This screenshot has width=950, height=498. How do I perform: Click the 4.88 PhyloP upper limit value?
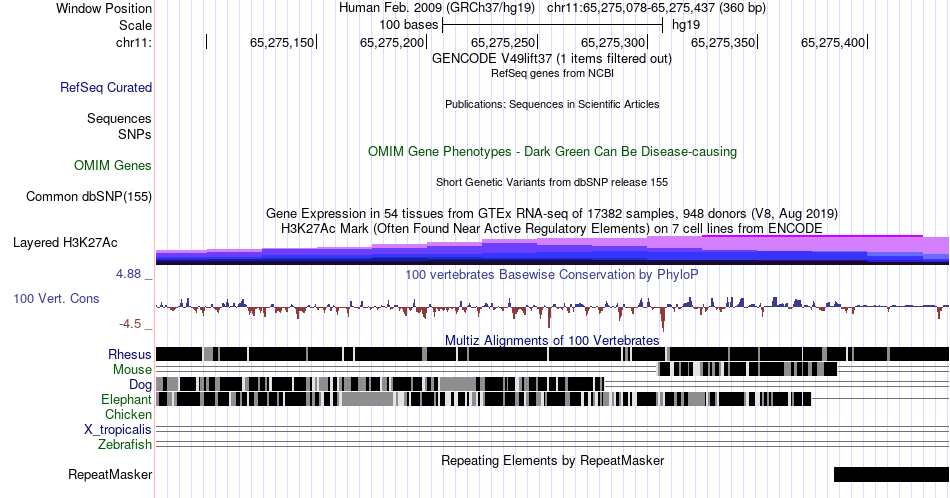(128, 274)
